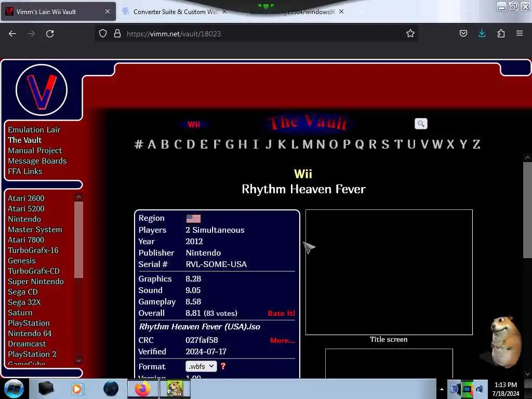Open the hamster Box taskbar icon
The width and height of the screenshot is (532, 399).
coord(175,389)
